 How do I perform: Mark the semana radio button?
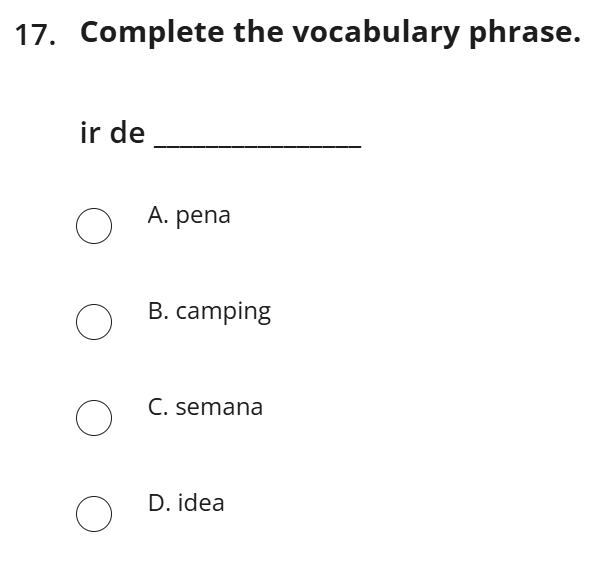[94, 419]
